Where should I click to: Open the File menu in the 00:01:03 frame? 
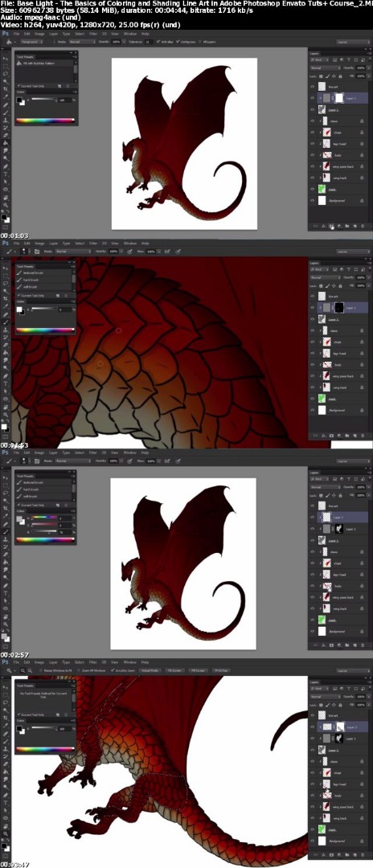point(17,34)
